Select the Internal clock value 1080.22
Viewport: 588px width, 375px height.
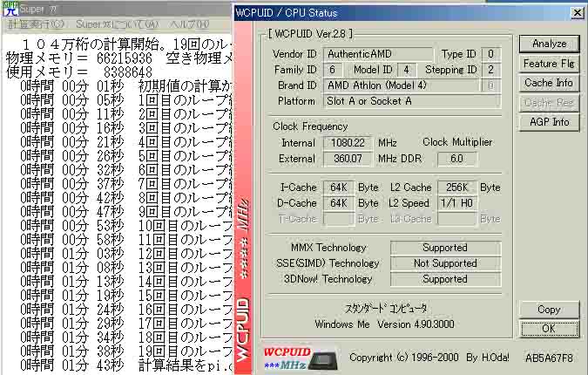click(348, 143)
